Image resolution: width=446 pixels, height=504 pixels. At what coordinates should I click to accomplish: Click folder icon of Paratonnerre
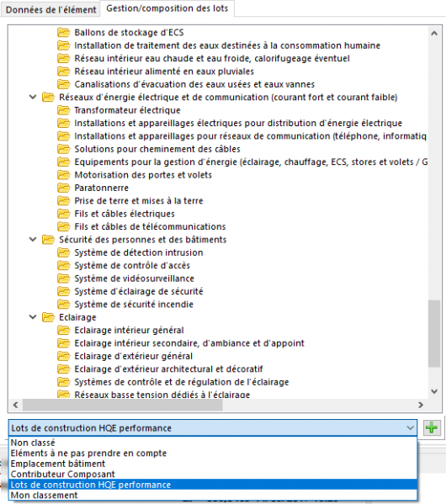click(x=64, y=188)
